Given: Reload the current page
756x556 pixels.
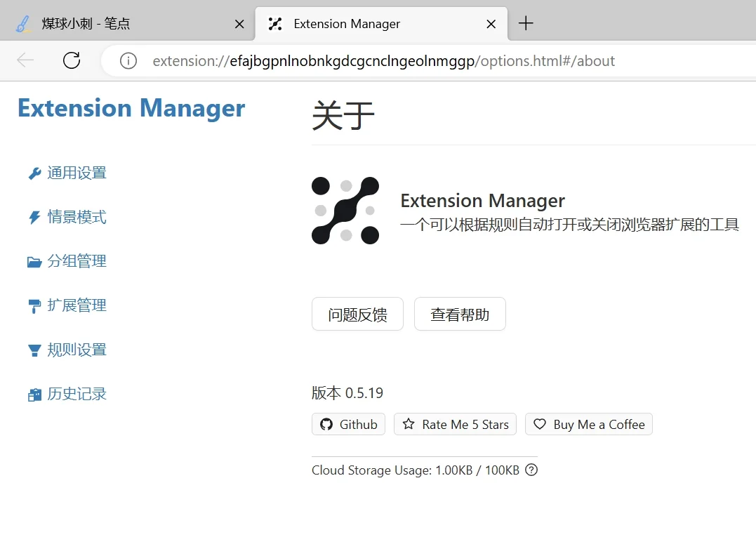Looking at the screenshot, I should (x=72, y=61).
